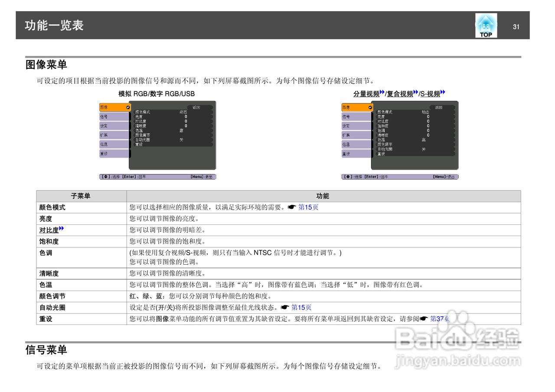Click the glossary arrow icon after 分量视频
Screen dimensions: 555x392
tap(382, 92)
